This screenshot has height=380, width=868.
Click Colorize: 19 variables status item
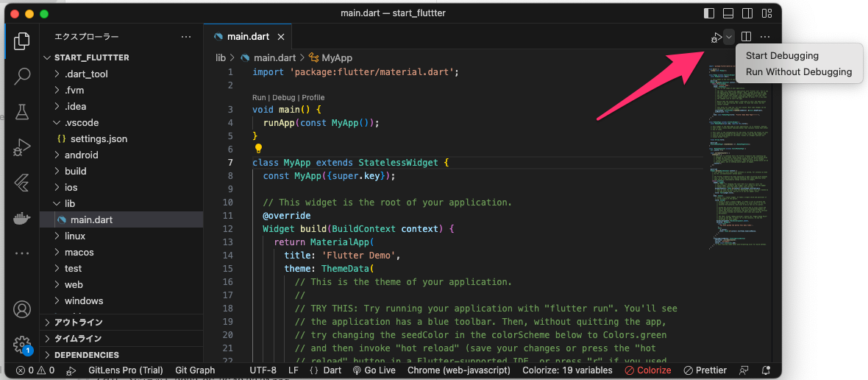567,370
